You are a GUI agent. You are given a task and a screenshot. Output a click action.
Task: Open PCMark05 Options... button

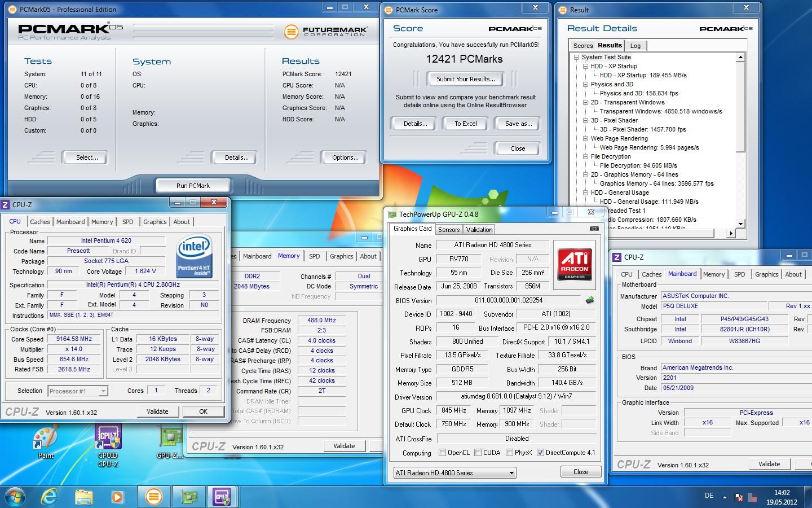coord(345,157)
